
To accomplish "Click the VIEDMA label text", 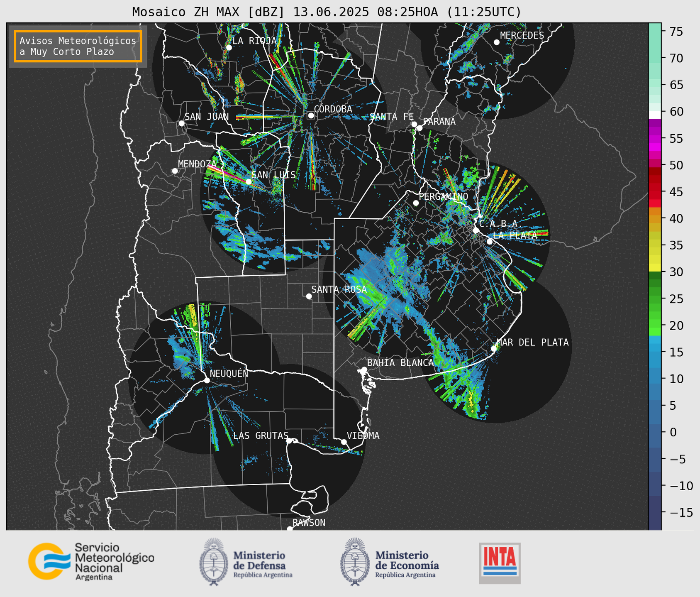I will coord(363,436).
